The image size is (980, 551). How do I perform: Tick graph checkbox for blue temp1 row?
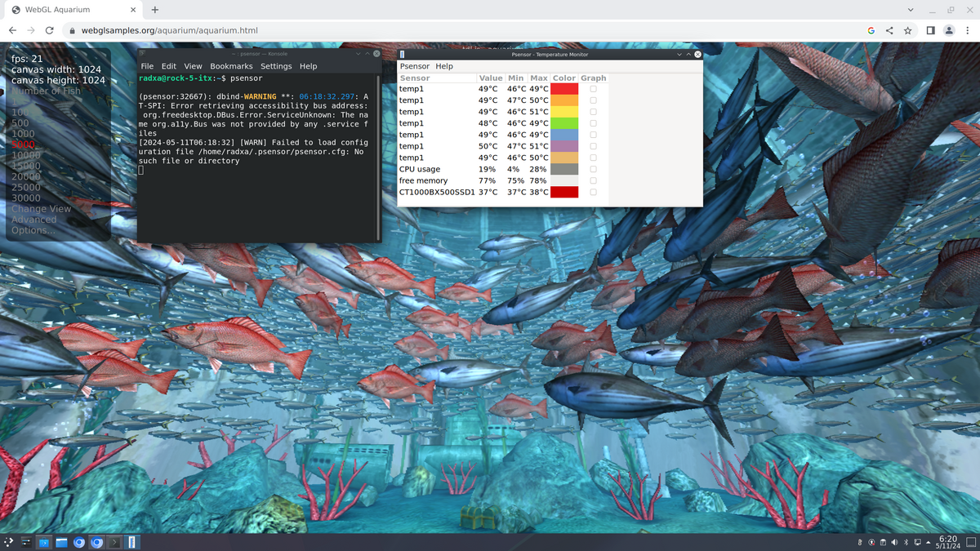coord(594,135)
